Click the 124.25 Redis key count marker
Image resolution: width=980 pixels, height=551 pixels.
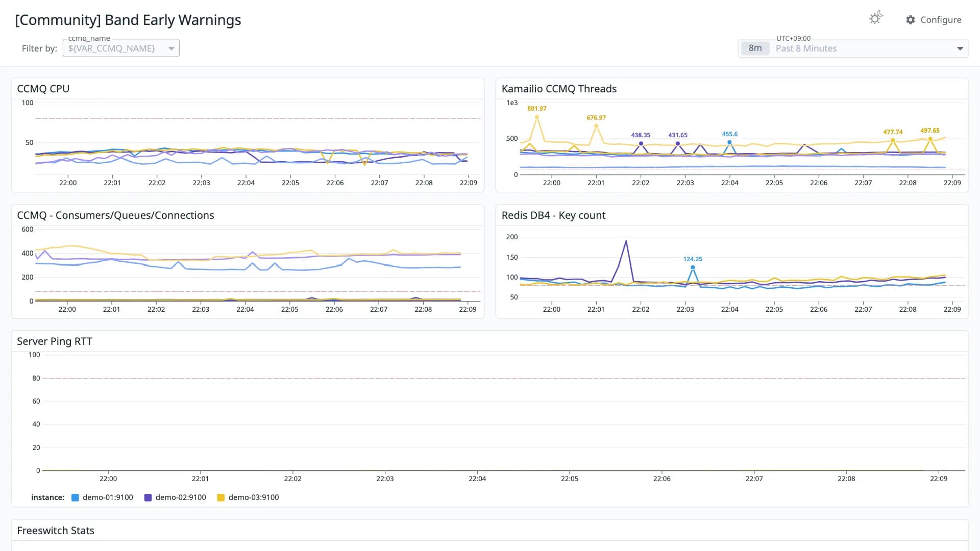[693, 267]
